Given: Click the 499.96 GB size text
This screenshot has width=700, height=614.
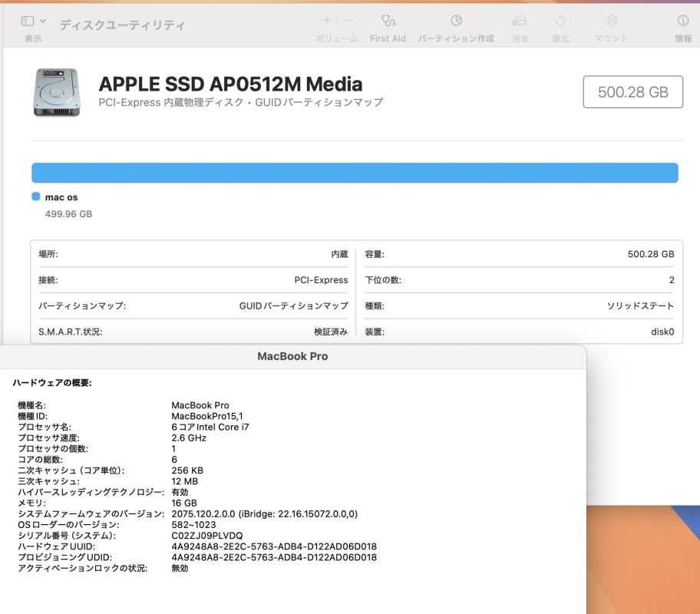Looking at the screenshot, I should pos(68,214).
